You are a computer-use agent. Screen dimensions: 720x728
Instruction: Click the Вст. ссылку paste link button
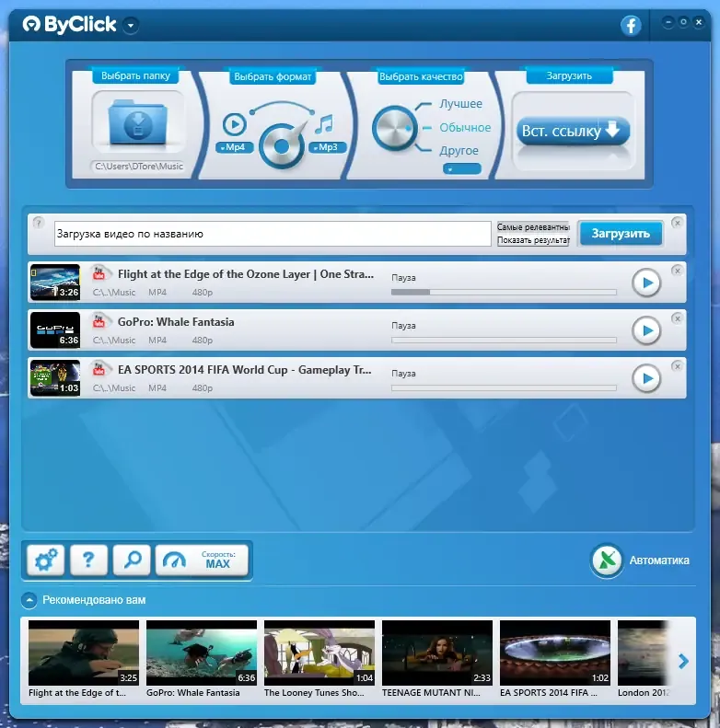coord(573,131)
